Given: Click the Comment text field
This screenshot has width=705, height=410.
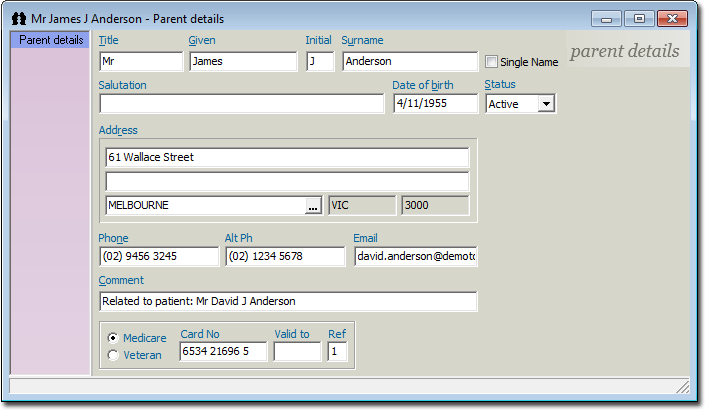Looking at the screenshot, I should coord(288,301).
